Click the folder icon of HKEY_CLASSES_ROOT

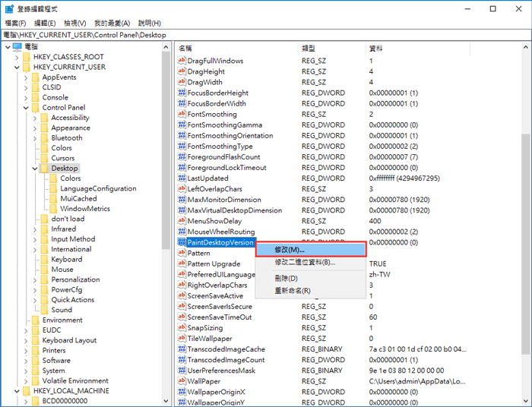[27, 57]
